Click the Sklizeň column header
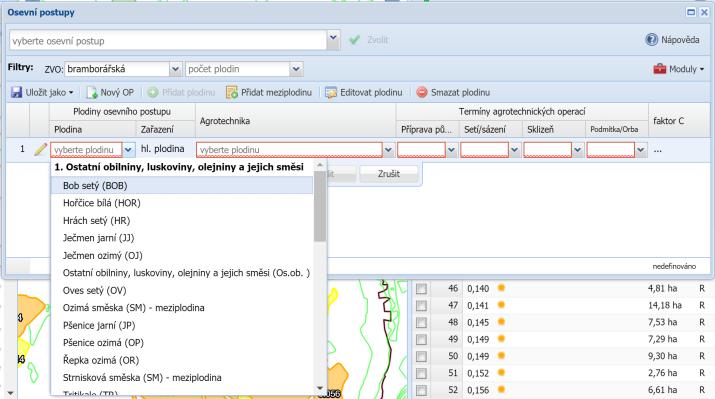This screenshot has width=715, height=399. pos(554,130)
